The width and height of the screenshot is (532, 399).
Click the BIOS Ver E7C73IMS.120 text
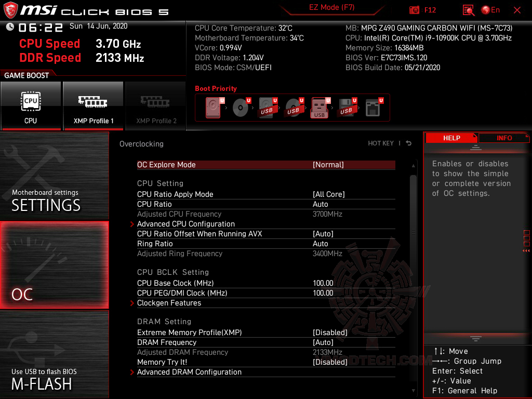coord(386,58)
